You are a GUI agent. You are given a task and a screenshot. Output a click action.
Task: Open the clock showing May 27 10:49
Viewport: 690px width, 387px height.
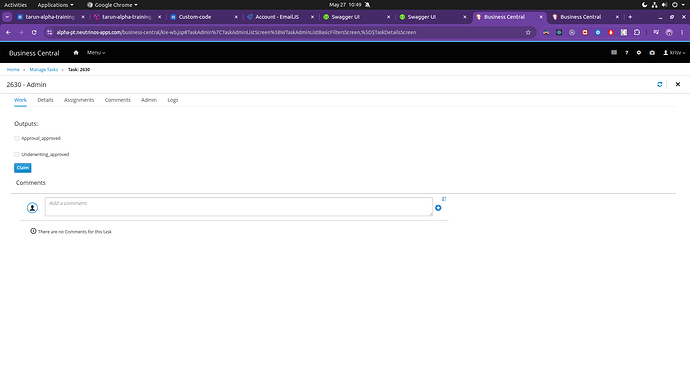[x=345, y=5]
